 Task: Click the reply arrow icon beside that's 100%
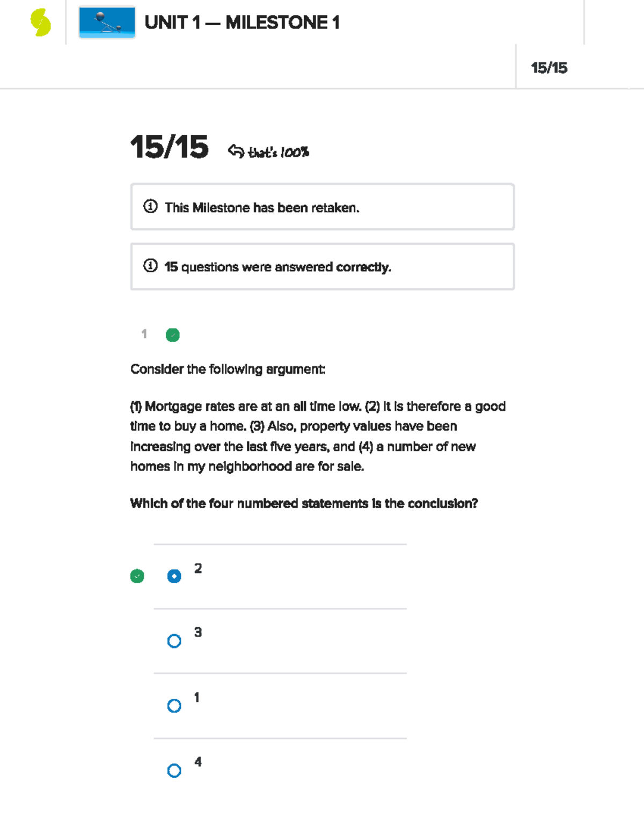(236, 151)
